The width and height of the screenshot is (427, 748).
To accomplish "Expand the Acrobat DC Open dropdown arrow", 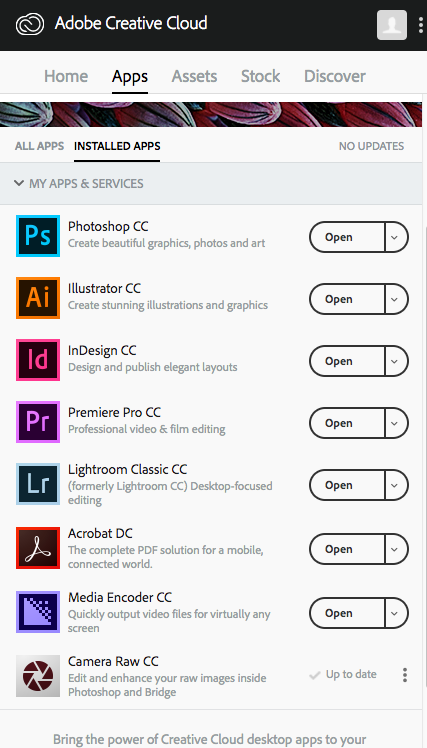I will tap(396, 549).
